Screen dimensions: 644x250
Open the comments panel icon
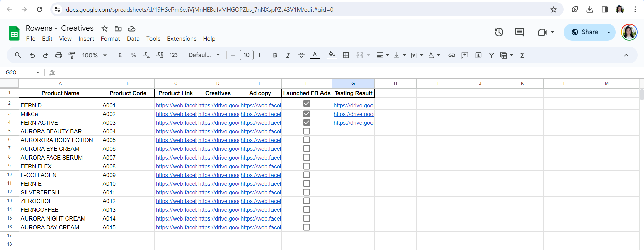519,32
